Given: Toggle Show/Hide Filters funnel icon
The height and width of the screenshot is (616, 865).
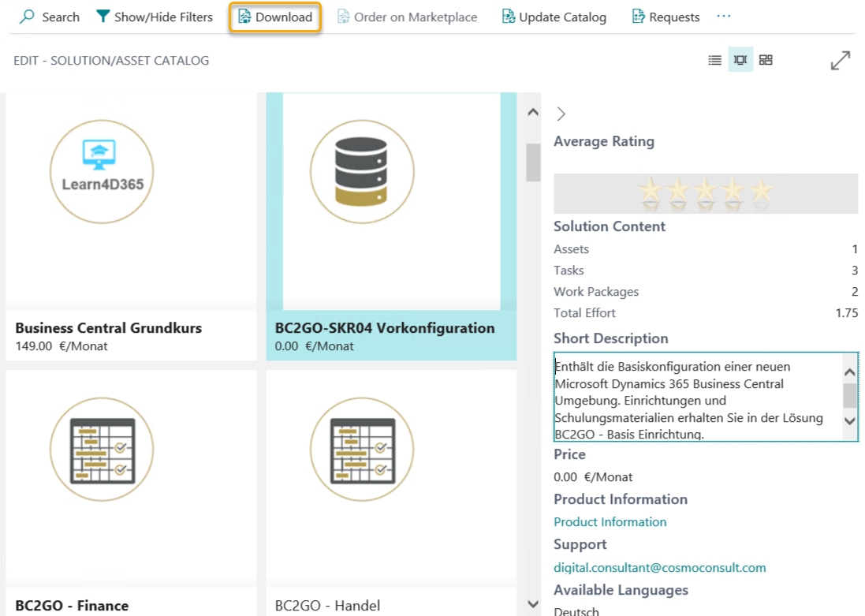Looking at the screenshot, I should (103, 17).
